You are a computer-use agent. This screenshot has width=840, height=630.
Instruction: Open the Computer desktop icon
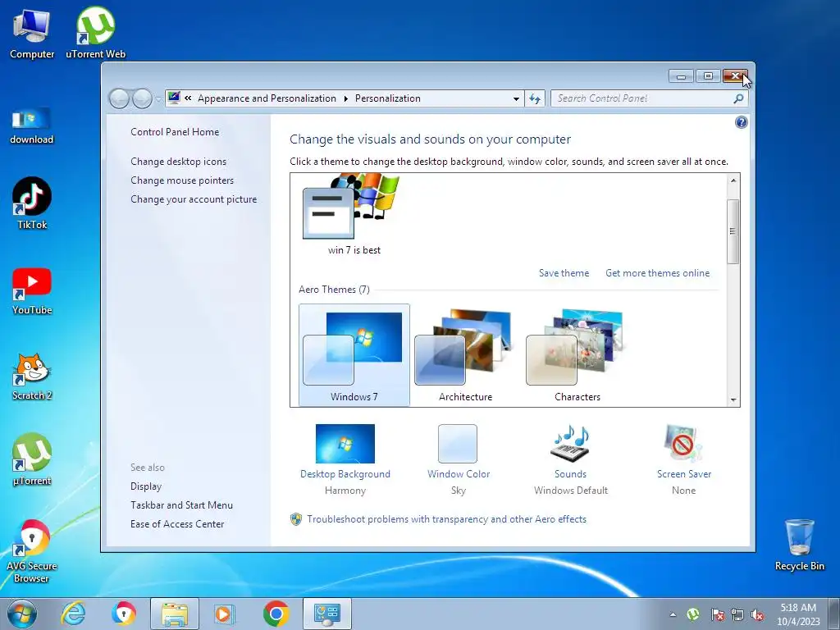[x=32, y=34]
